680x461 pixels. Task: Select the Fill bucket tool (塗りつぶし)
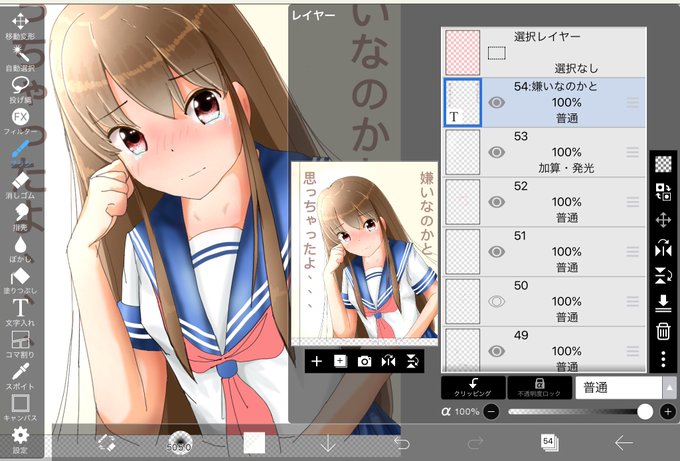pyautogui.click(x=20, y=281)
